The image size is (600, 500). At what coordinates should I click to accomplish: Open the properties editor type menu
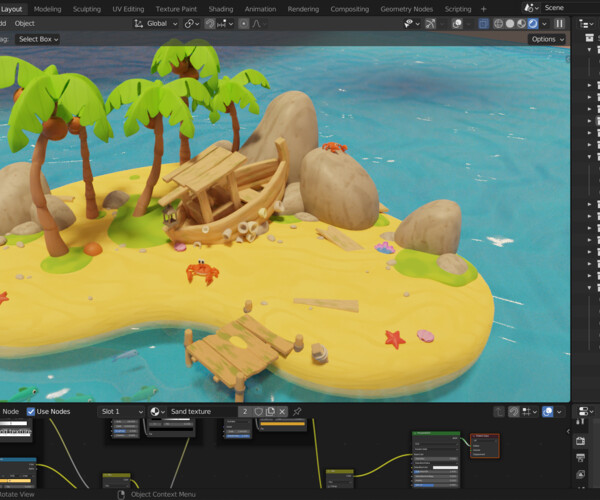[585, 412]
